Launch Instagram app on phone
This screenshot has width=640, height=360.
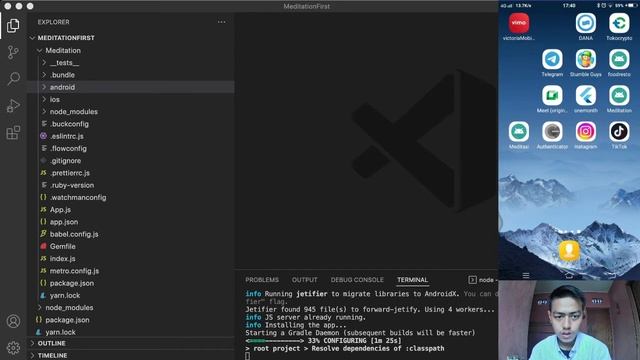(x=586, y=132)
